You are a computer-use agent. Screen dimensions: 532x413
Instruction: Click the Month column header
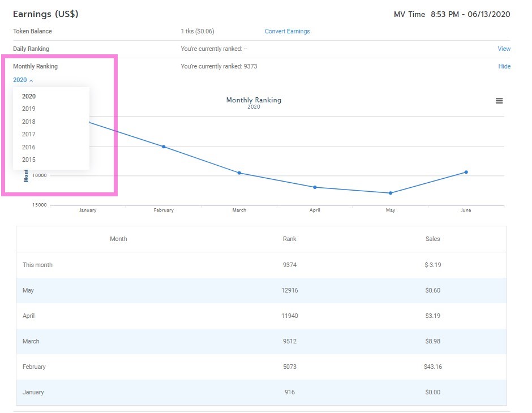click(118, 239)
